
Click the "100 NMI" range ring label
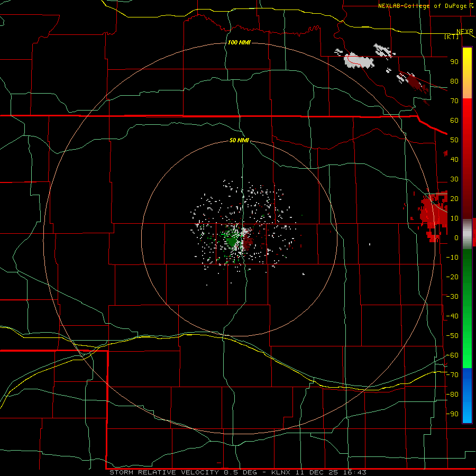click(x=239, y=42)
